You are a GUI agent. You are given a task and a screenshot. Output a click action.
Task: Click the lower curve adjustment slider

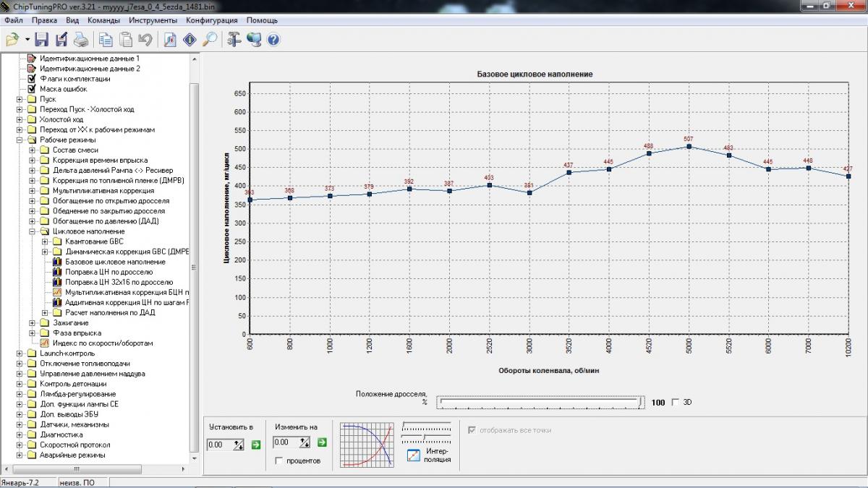[x=427, y=437]
